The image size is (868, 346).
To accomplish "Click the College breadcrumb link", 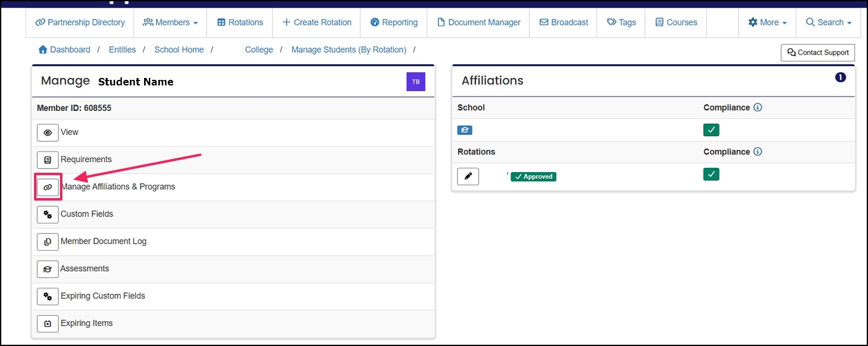I will (259, 50).
